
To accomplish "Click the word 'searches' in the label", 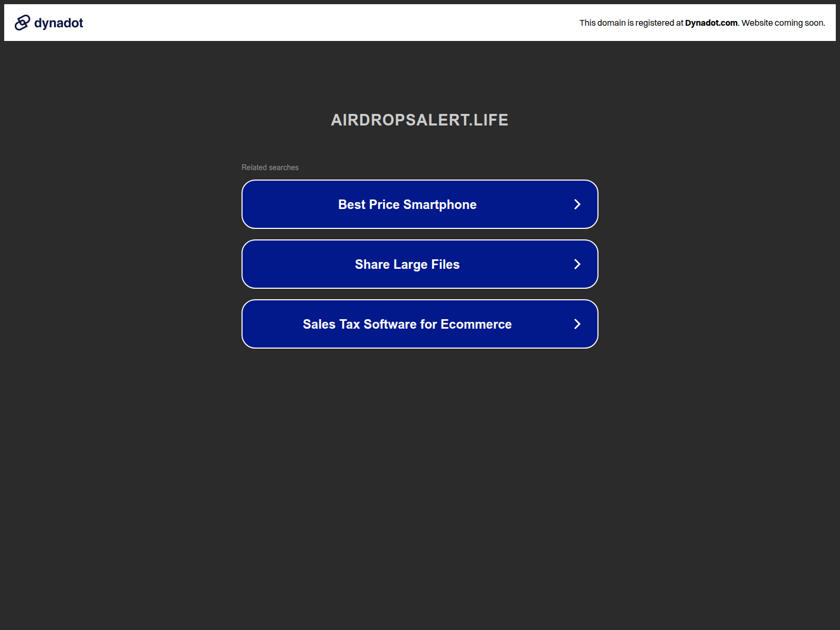I will pos(283,167).
